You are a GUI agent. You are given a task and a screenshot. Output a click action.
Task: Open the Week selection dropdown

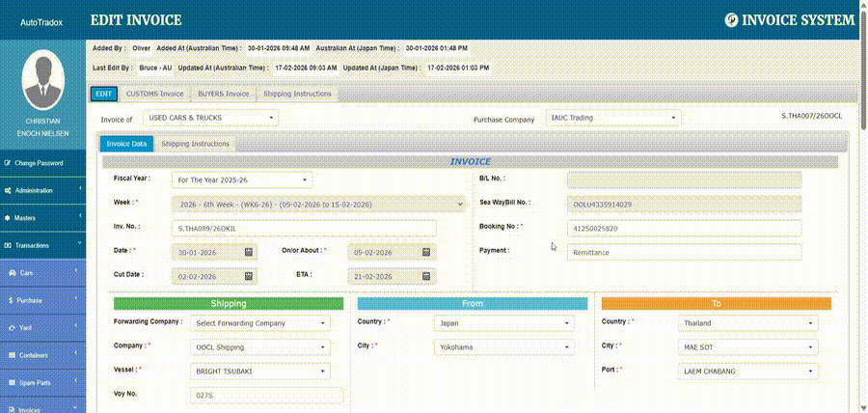coord(318,205)
